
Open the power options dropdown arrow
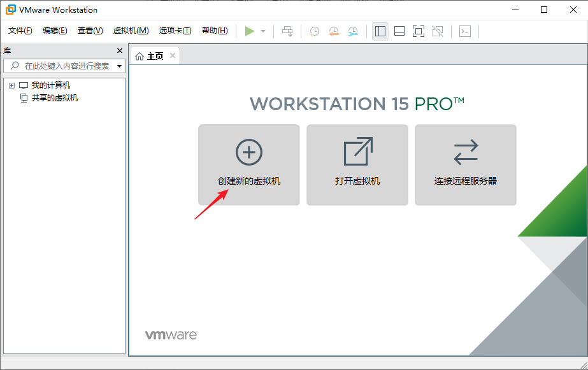click(x=263, y=31)
